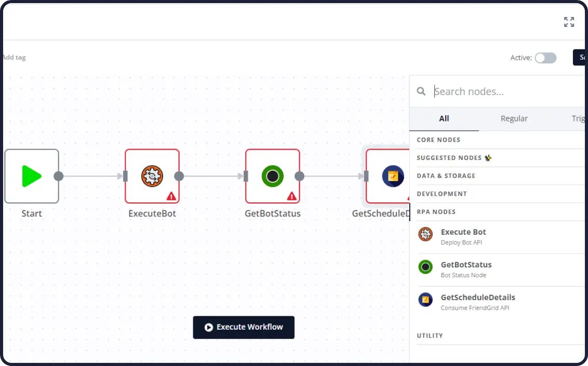Expand the Suggested Nodes category
The image size is (588, 366).
(x=500, y=158)
